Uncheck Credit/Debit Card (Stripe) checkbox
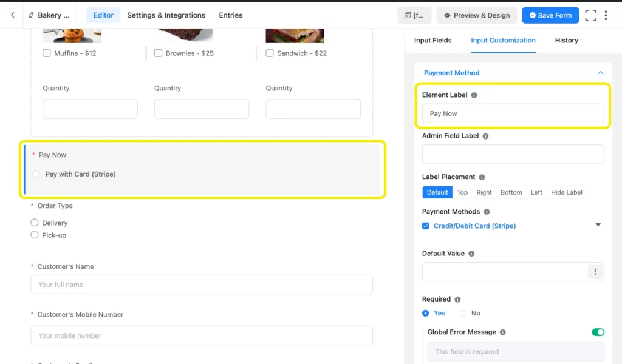This screenshot has height=364, width=622. click(426, 226)
